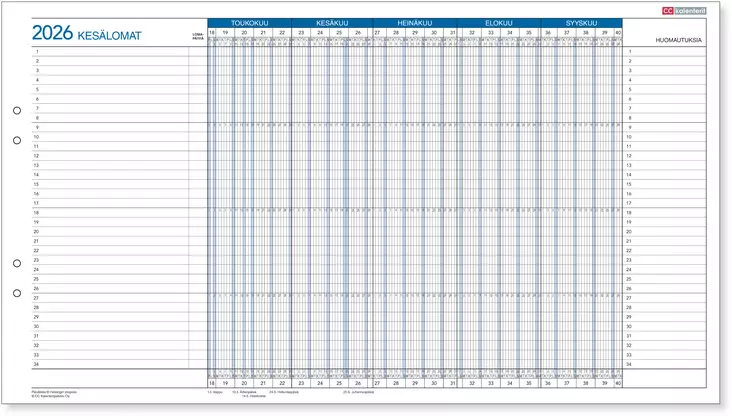This screenshot has height=416, width=732.
Task: Click the topmost punch hole on the left edge
Action: point(17,111)
